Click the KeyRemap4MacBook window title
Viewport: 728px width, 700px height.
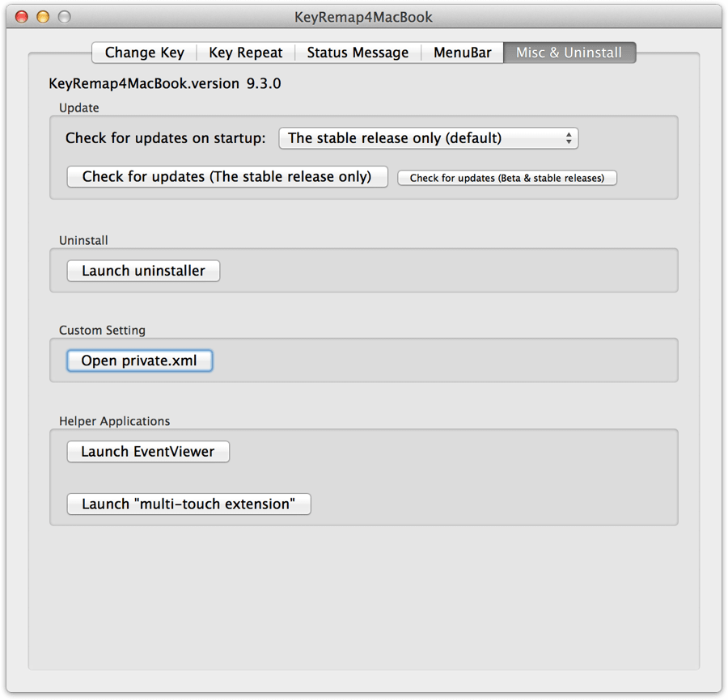(363, 17)
